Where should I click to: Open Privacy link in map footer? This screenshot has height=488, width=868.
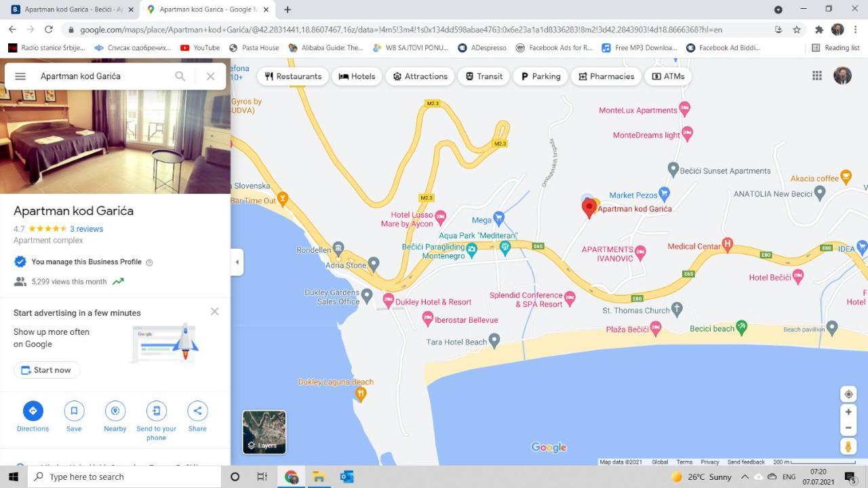[x=710, y=462]
